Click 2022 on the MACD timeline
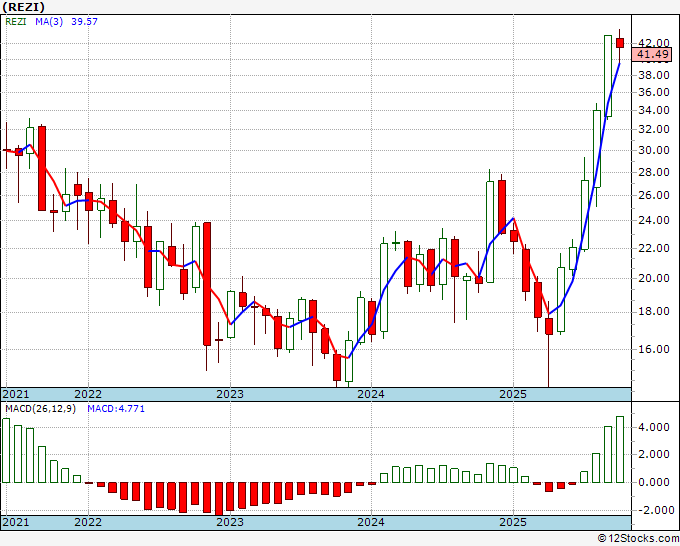680x546 pixels. tap(88, 522)
